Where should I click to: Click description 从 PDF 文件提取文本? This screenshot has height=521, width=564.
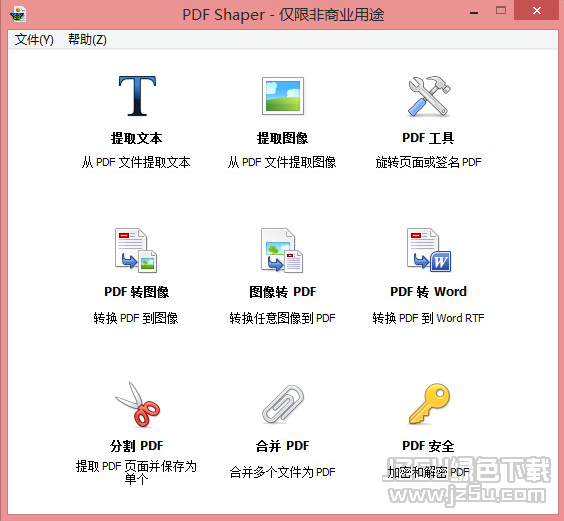pyautogui.click(x=136, y=162)
